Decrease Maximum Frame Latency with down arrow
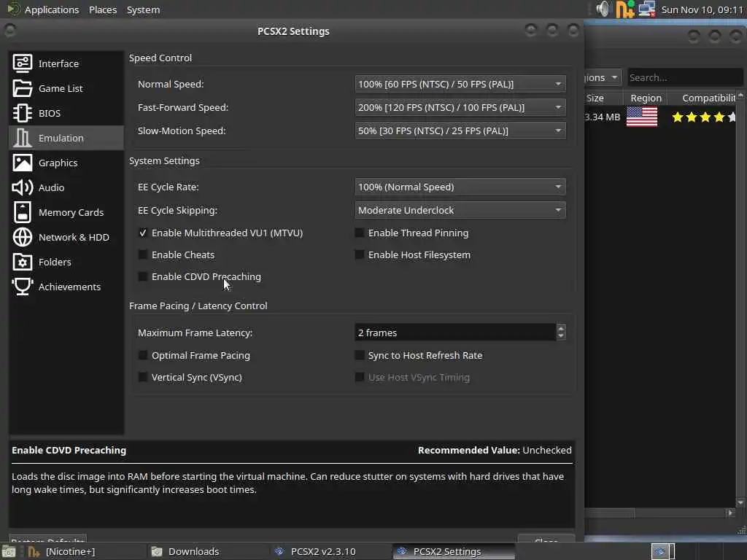 561,336
